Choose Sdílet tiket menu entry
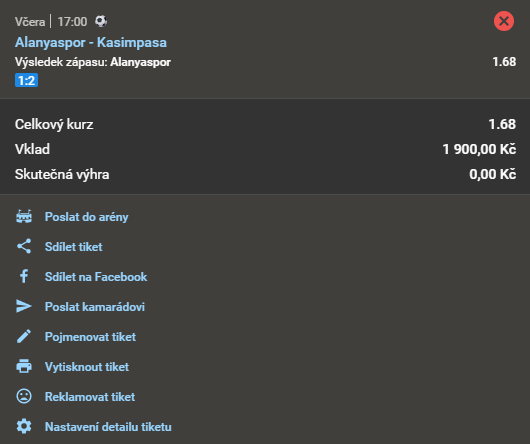Screen dimensions: 530x444 point(74,247)
